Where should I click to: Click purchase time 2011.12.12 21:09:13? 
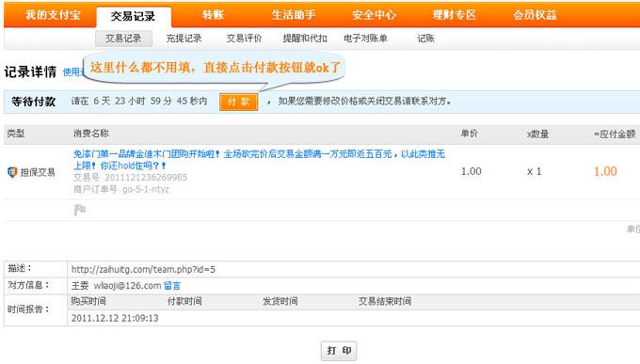pos(115,318)
